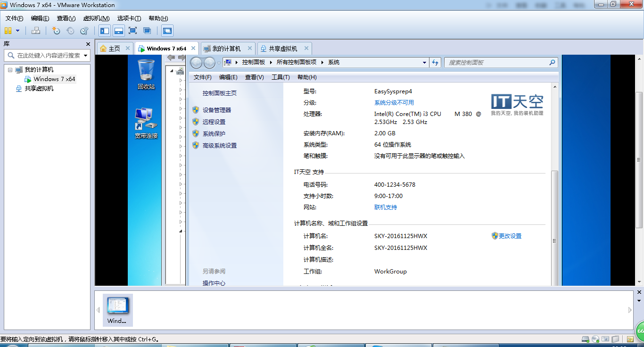This screenshot has height=347, width=644.
Task: Click the forward navigation button in Control Panel
Action: pos(209,63)
